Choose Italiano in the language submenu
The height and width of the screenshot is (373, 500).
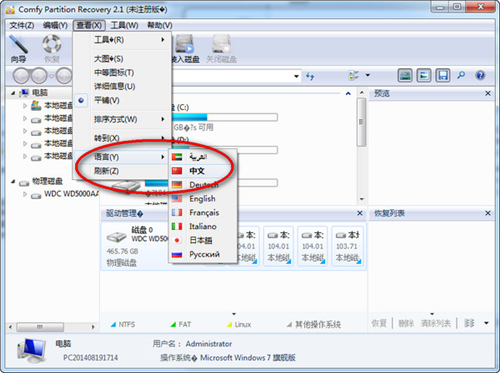pyautogui.click(x=203, y=226)
